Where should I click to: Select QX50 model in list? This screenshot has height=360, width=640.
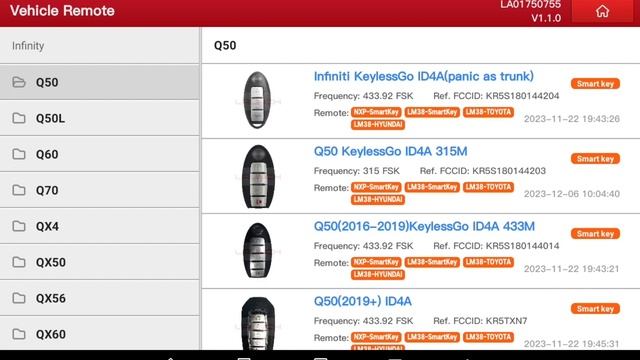100,262
